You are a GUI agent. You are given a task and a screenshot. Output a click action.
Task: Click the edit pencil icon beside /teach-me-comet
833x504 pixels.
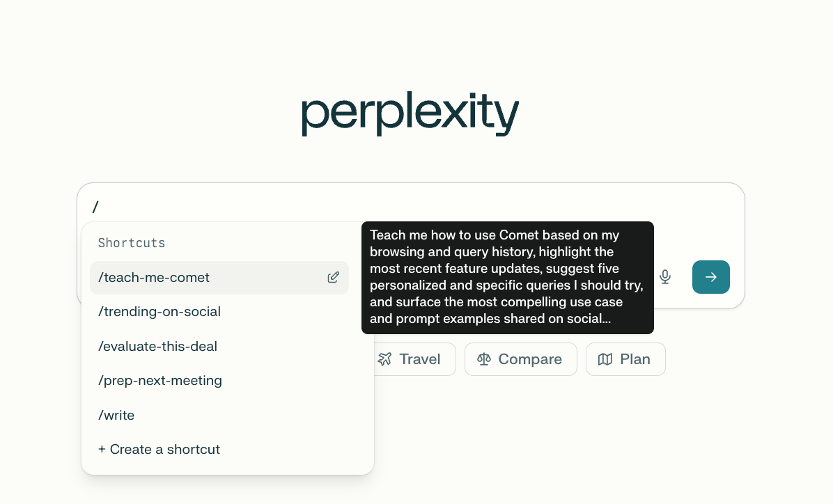point(334,277)
